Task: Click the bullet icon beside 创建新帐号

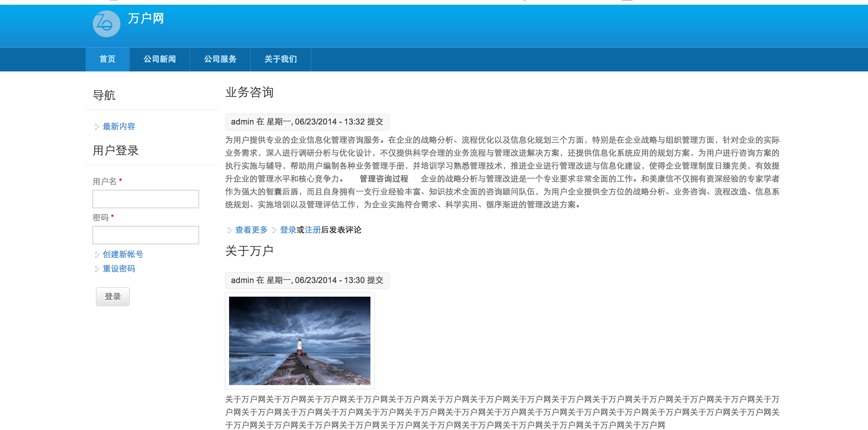Action: pyautogui.click(x=97, y=255)
